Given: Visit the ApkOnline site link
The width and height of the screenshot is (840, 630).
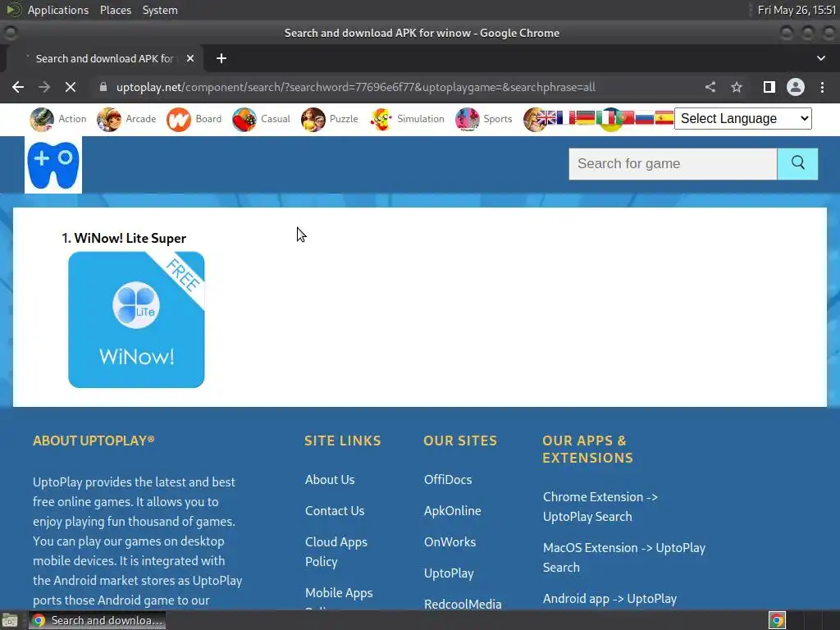Looking at the screenshot, I should click(453, 510).
